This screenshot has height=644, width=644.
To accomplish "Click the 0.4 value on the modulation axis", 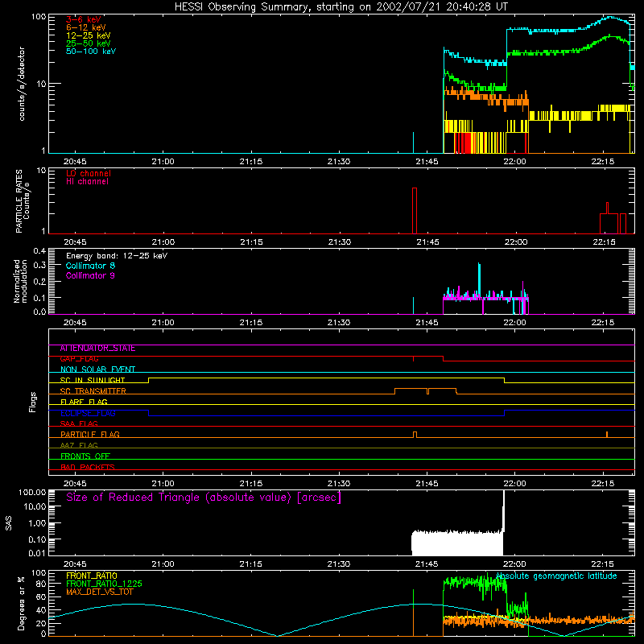I will (39, 250).
